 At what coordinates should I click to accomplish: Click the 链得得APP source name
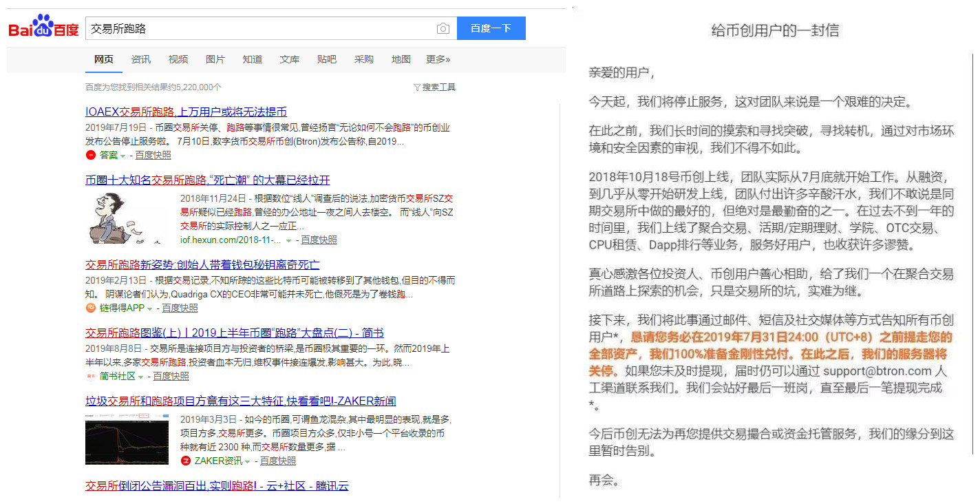coord(122,308)
